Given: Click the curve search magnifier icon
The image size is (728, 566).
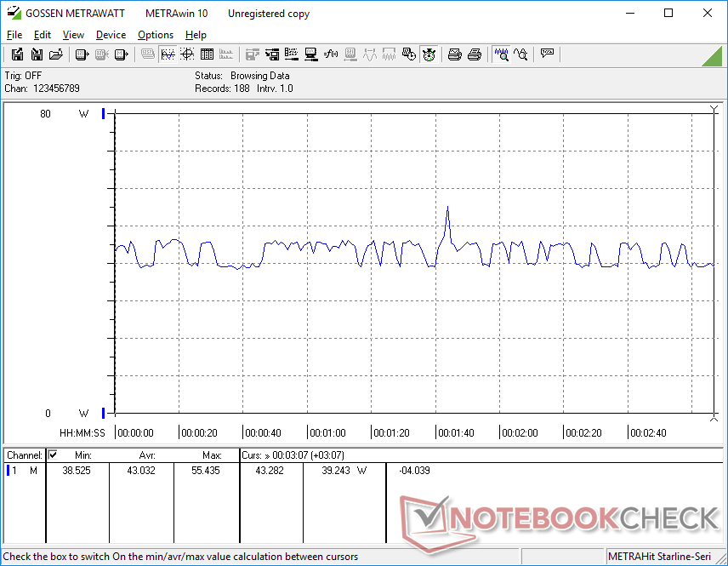Looking at the screenshot, I should [x=520, y=54].
